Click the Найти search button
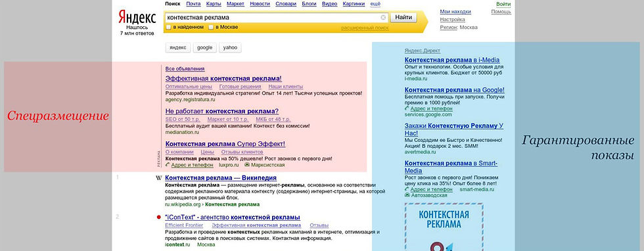 (403, 18)
